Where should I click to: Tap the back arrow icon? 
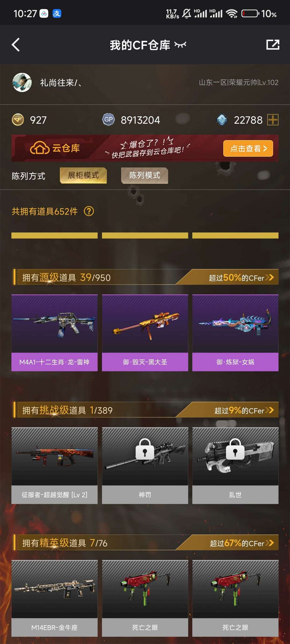click(x=16, y=45)
